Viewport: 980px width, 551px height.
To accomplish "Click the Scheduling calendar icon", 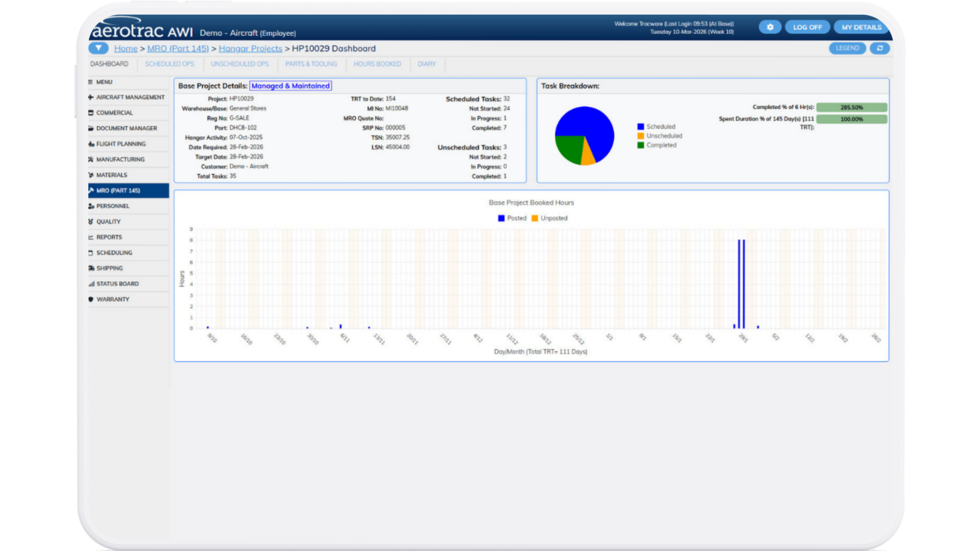I will 91,253.
